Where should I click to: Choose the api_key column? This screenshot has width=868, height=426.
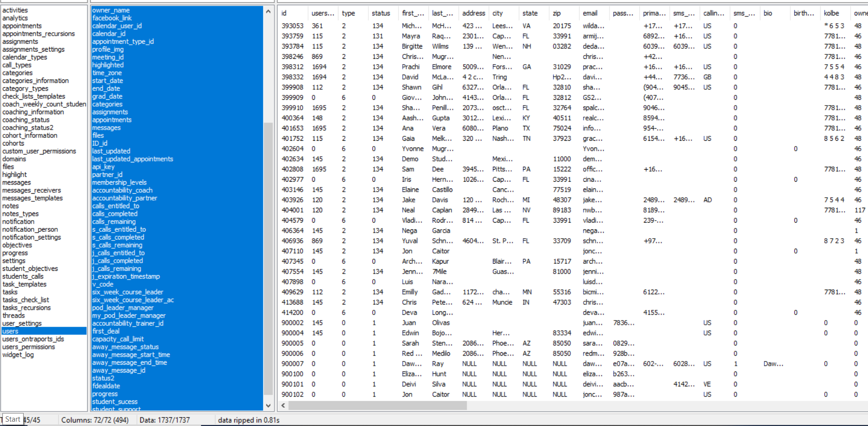tap(103, 167)
